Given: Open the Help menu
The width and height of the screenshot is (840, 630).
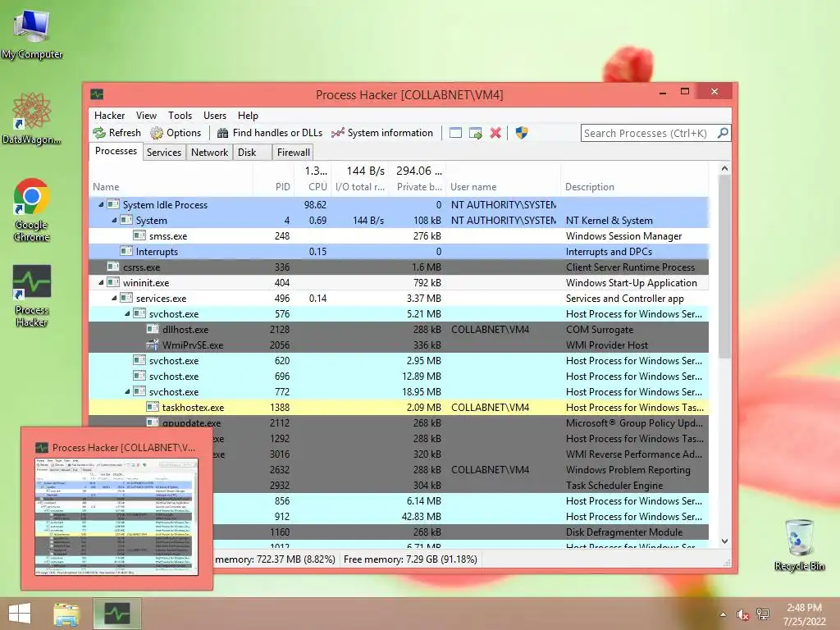Looking at the screenshot, I should click(x=248, y=116).
